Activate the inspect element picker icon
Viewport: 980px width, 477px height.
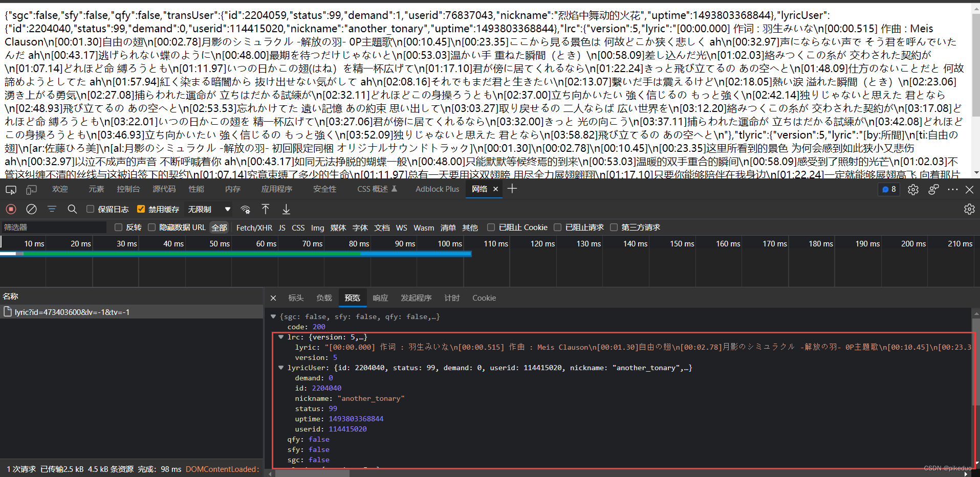(11, 190)
